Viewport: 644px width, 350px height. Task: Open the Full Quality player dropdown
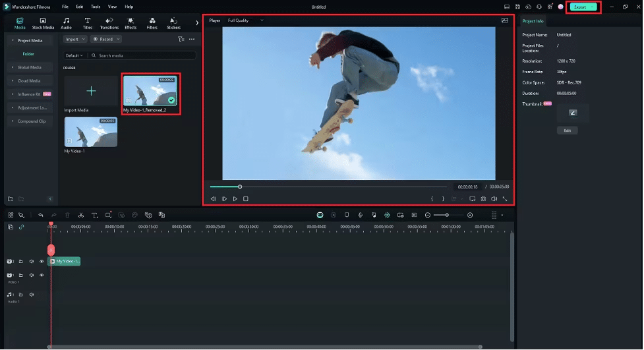coord(246,20)
